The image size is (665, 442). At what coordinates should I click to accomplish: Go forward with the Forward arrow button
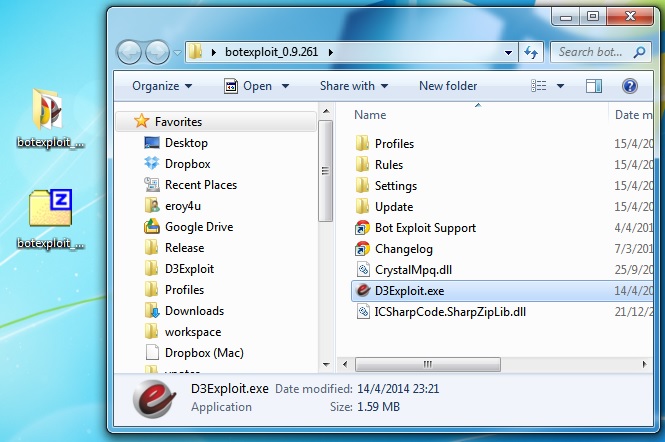pyautogui.click(x=157, y=52)
